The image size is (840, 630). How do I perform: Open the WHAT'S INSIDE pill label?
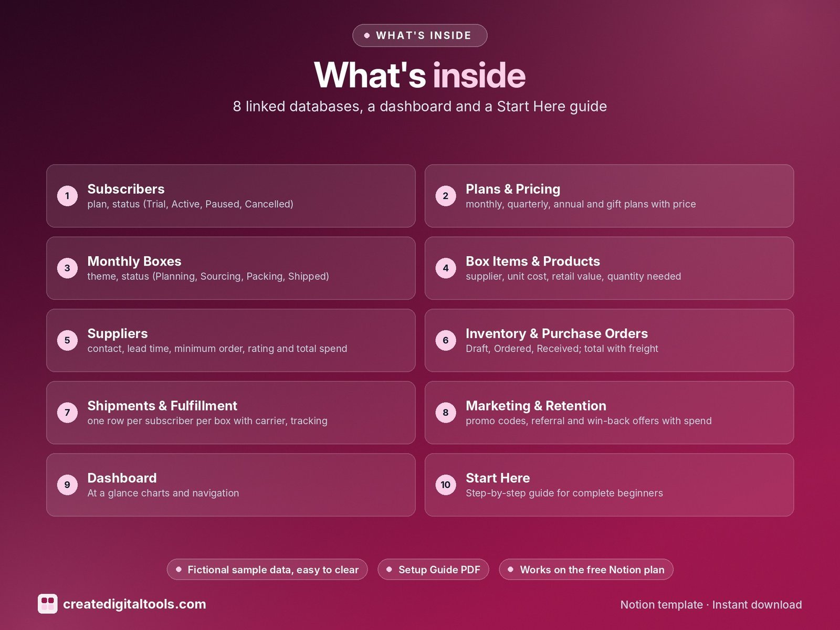[420, 35]
